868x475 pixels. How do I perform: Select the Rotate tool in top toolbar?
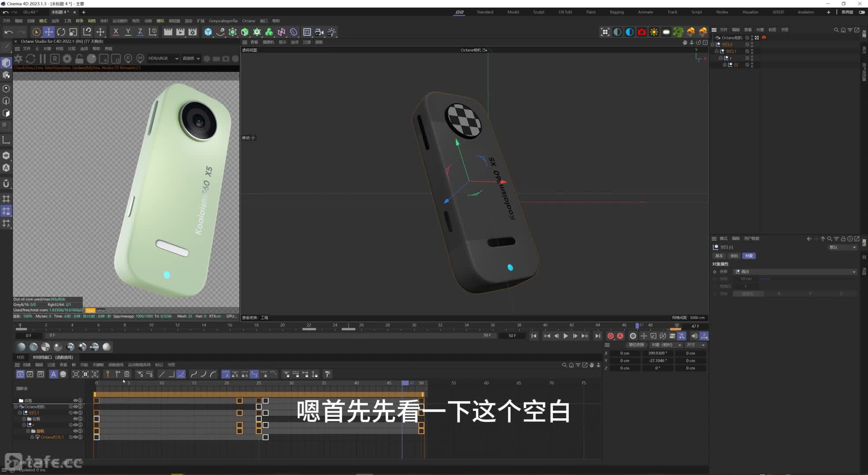click(61, 32)
